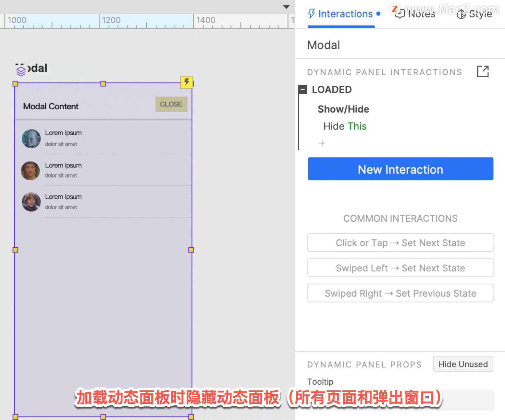Click the Interactions lightning bolt icon
This screenshot has width=505, height=420.
point(312,14)
